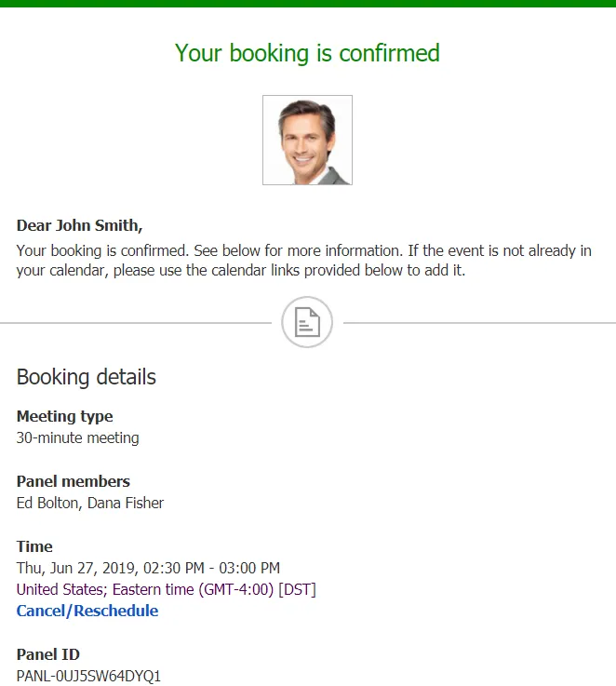Click the Meeting type label
The image size is (616, 686).
click(x=65, y=416)
